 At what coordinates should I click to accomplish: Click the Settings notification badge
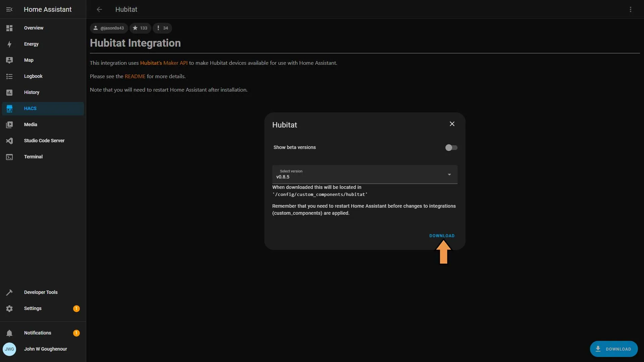(x=76, y=309)
